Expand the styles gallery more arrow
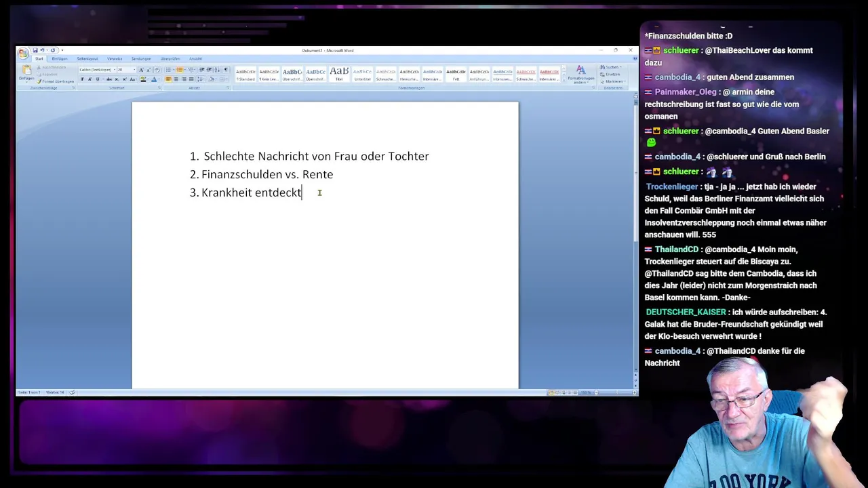The image size is (868, 488). pyautogui.click(x=564, y=81)
